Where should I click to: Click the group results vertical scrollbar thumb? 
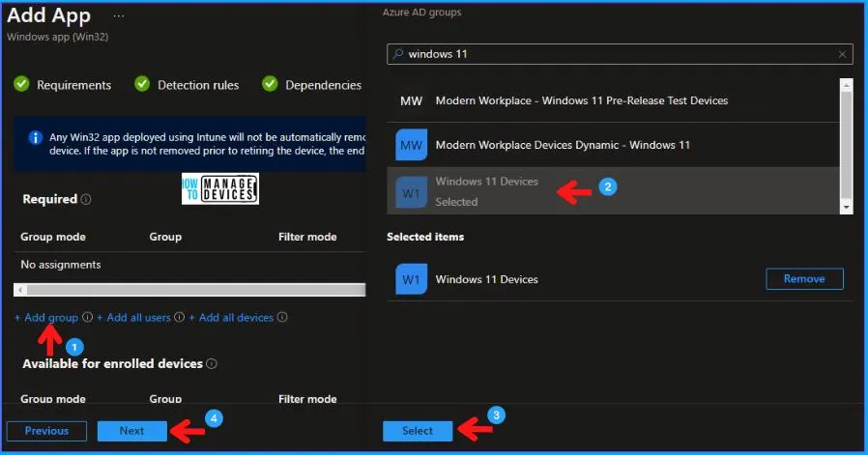846,145
